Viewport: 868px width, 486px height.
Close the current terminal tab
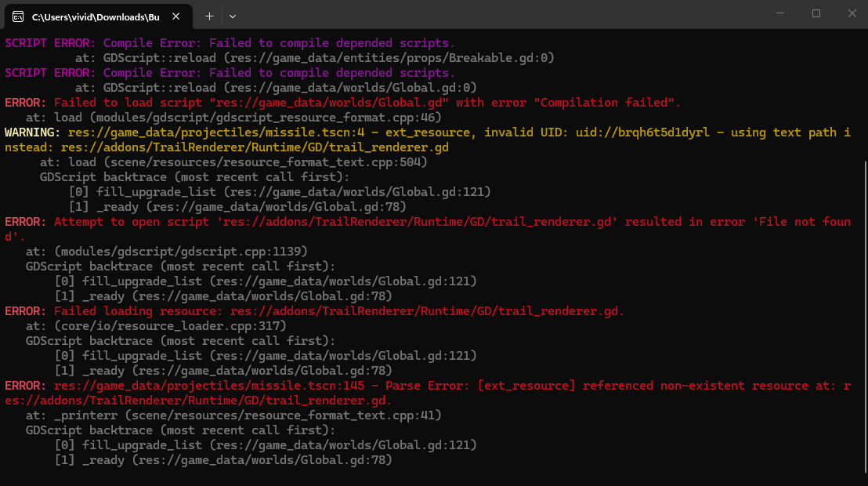click(x=176, y=16)
